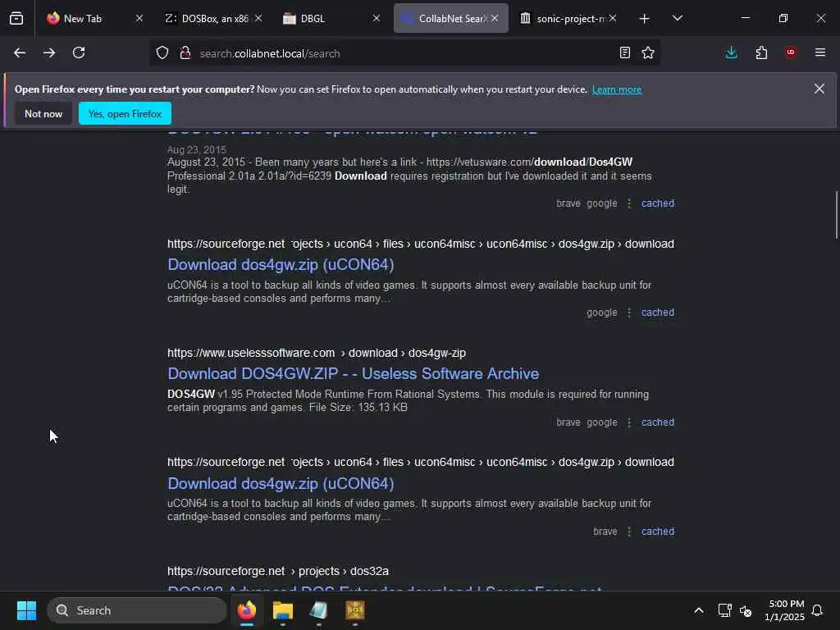The width and height of the screenshot is (840, 630).
Task: Open the site security padlock icon
Action: coord(185,53)
